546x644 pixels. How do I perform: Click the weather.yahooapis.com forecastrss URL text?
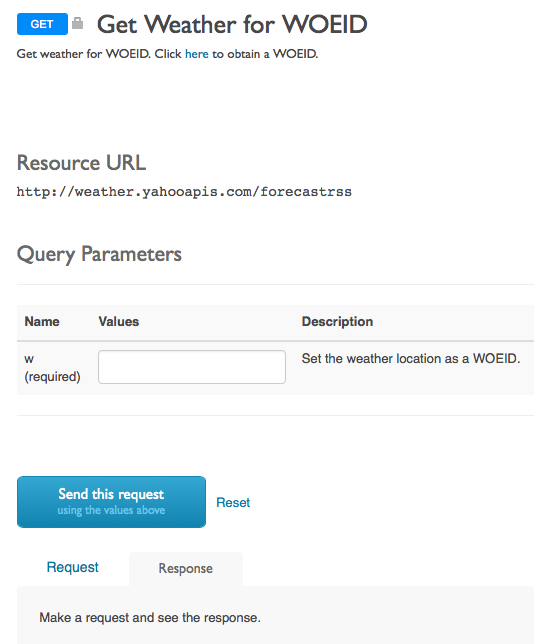(x=184, y=192)
